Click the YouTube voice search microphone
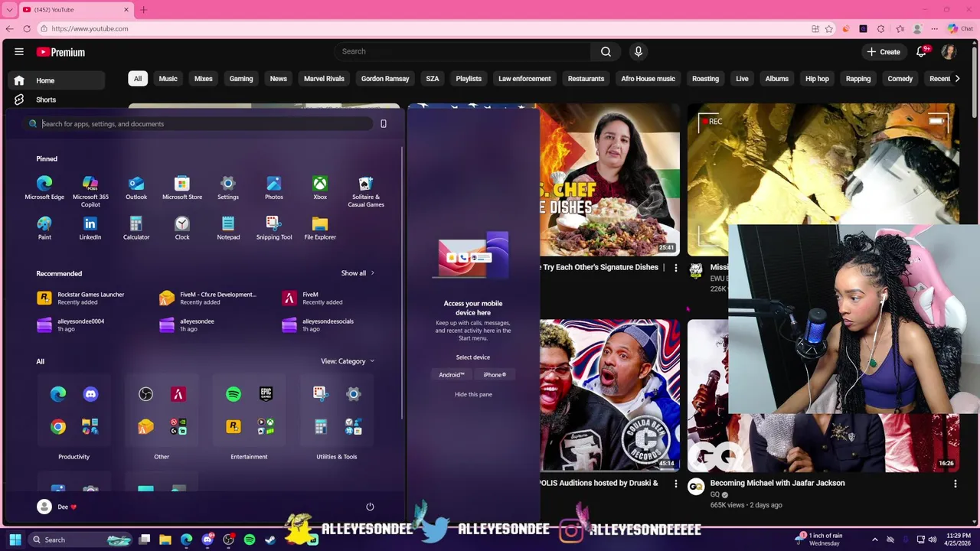The image size is (980, 551). pyautogui.click(x=638, y=51)
